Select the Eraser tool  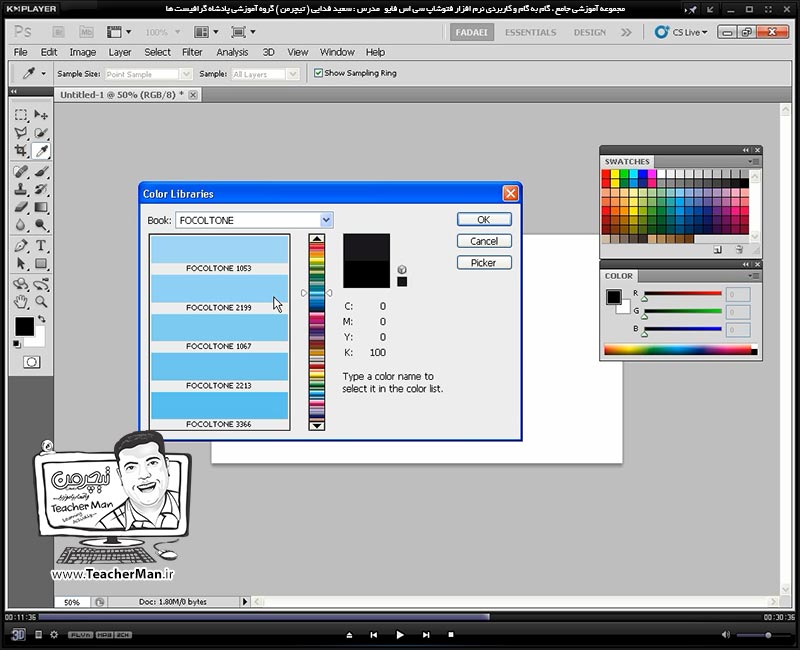21,207
